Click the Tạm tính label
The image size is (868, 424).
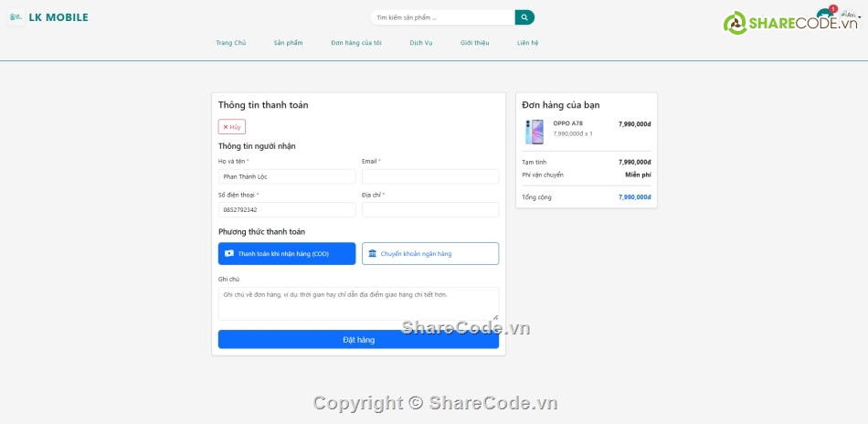click(535, 162)
